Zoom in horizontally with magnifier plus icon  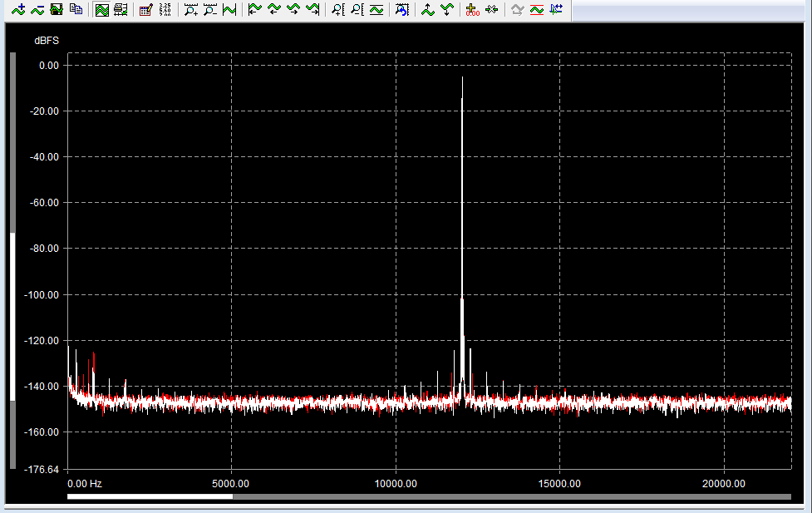[x=190, y=9]
